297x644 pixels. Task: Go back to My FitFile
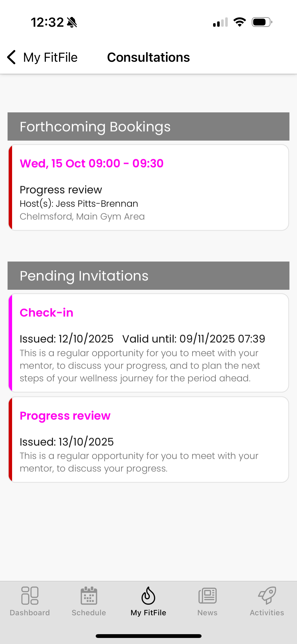50,57
